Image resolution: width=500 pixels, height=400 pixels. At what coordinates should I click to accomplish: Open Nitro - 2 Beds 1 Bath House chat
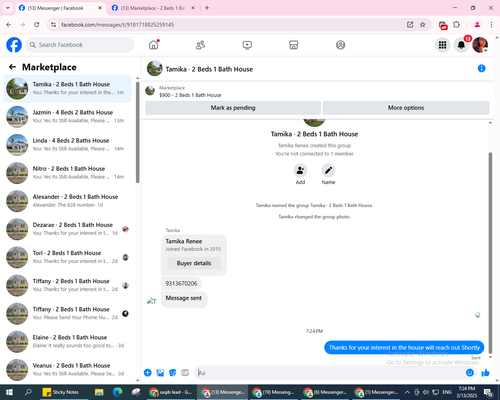coord(68,173)
